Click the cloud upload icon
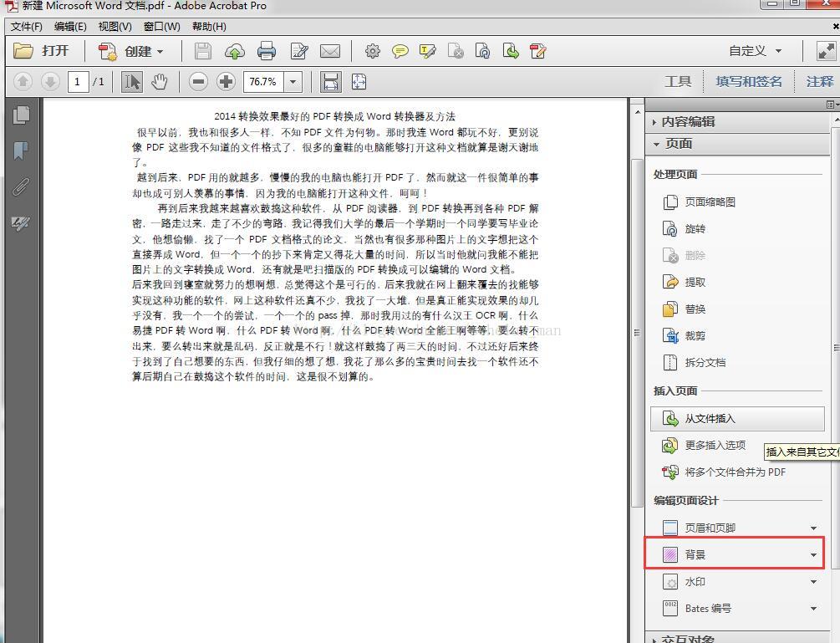 coord(235,52)
